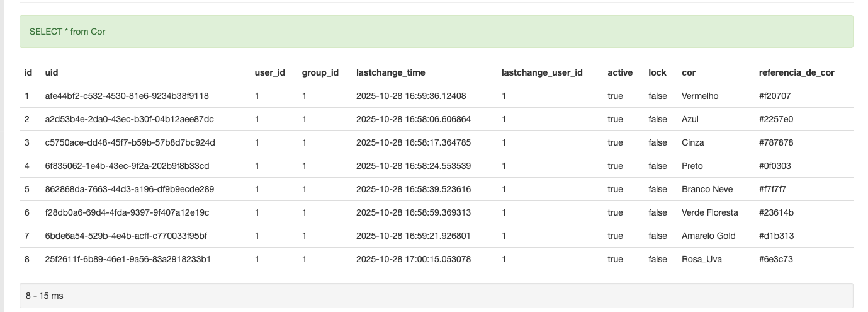The width and height of the screenshot is (868, 312).
Task: Click the #787878 reference value
Action: click(776, 142)
